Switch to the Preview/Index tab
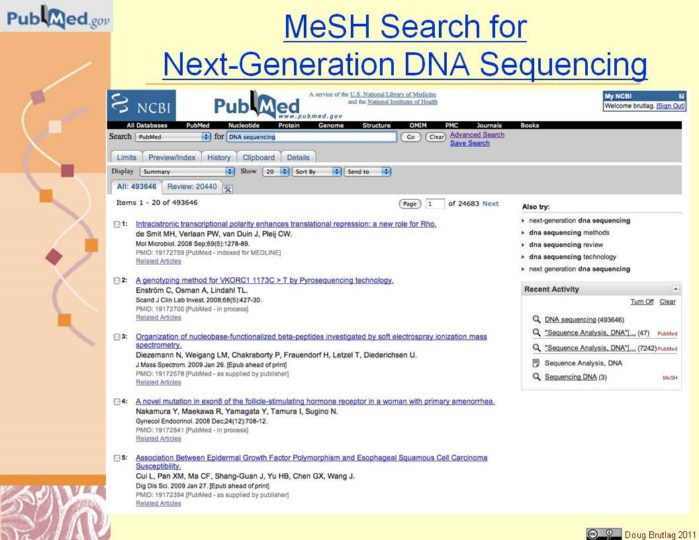Screen dimensions: 699x540 [172, 157]
